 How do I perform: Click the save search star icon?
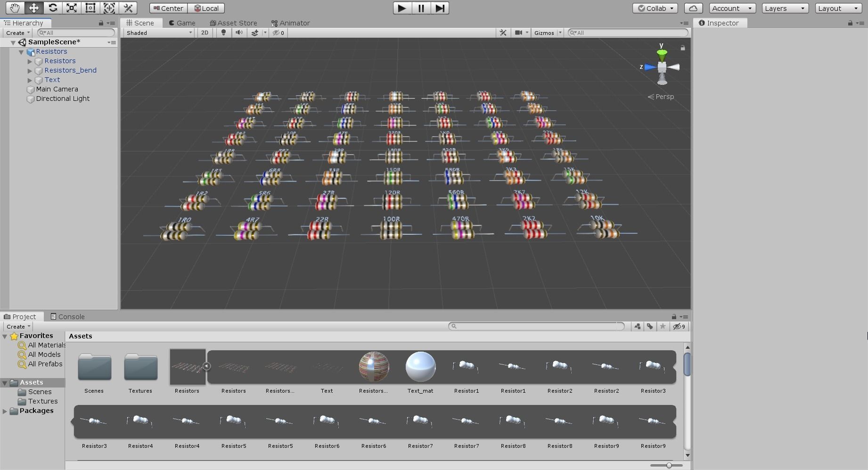pyautogui.click(x=663, y=326)
